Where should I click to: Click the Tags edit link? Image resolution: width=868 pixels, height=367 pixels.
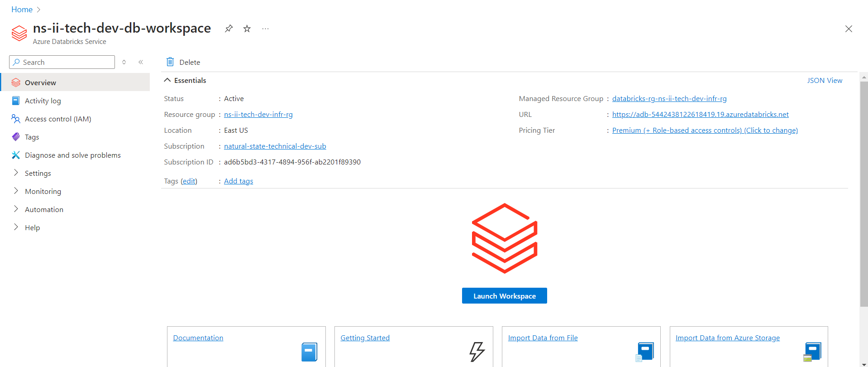(x=189, y=181)
